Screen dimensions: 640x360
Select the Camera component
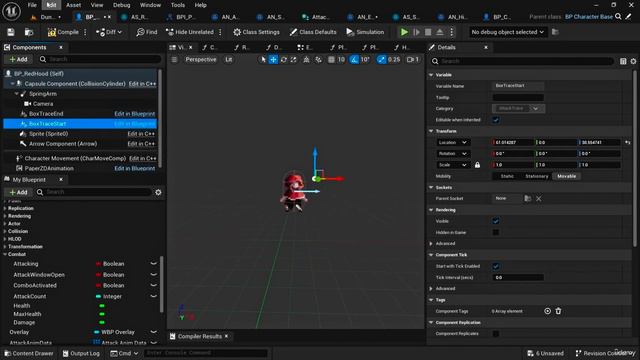43,104
